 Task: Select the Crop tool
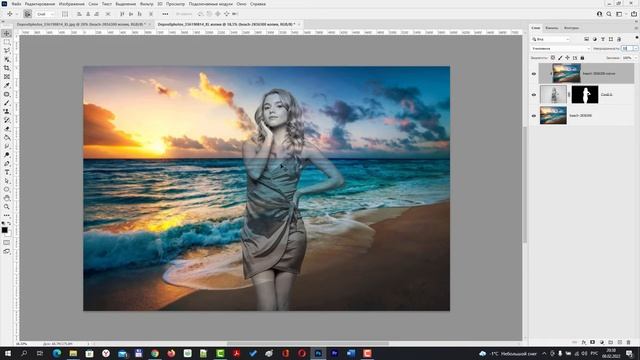(7, 68)
